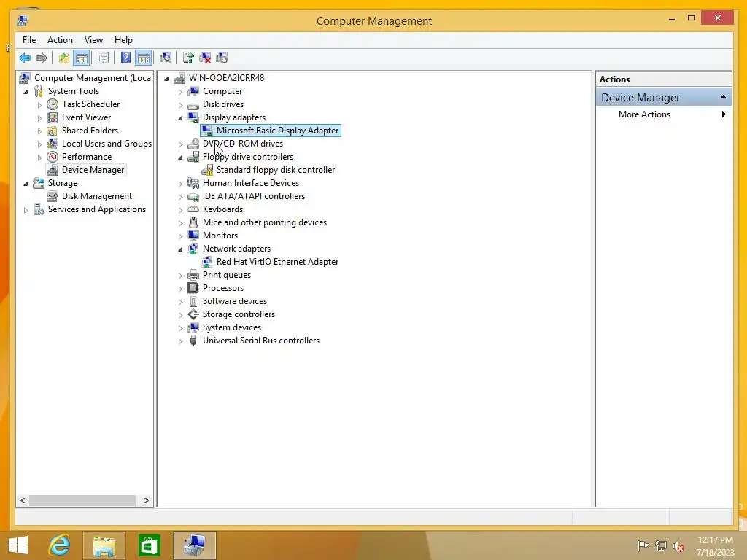The width and height of the screenshot is (747, 560).
Task: Select Local Users and Groups node
Action: click(x=107, y=144)
